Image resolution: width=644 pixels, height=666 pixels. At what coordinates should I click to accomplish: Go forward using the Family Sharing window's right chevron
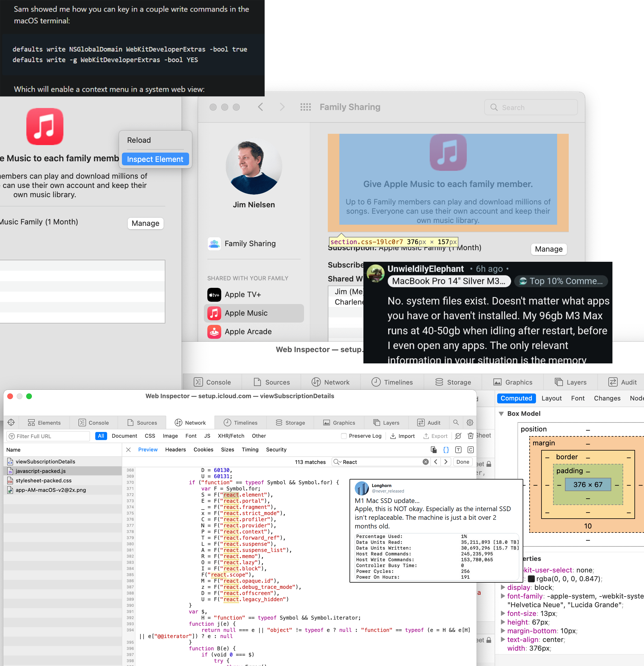point(282,107)
